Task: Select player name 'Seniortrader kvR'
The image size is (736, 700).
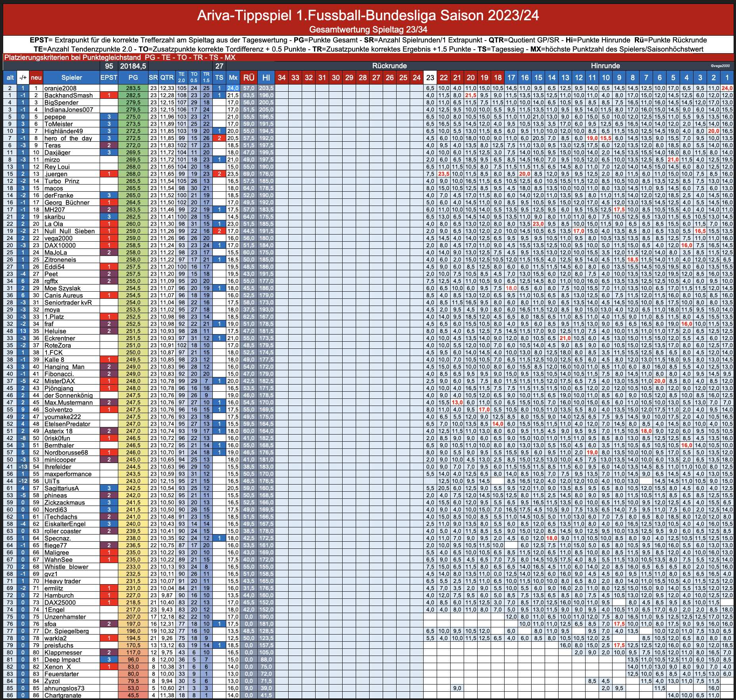Action: 68,302
